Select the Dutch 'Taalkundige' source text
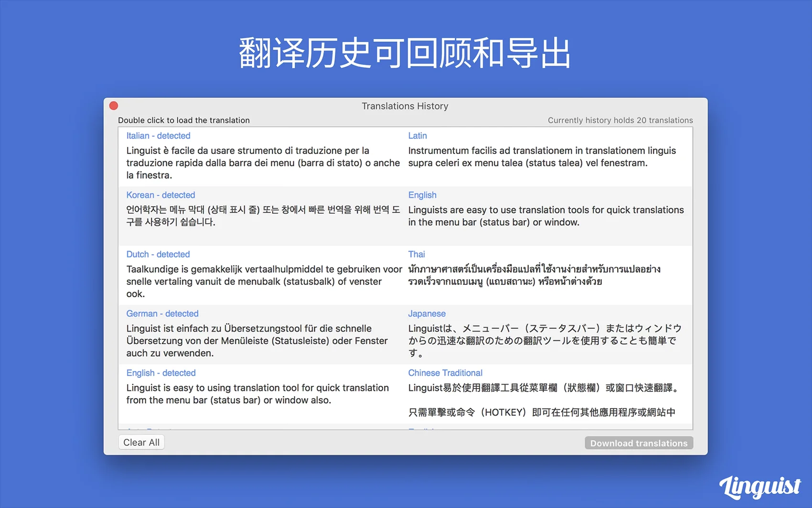The height and width of the screenshot is (508, 812). [x=264, y=281]
